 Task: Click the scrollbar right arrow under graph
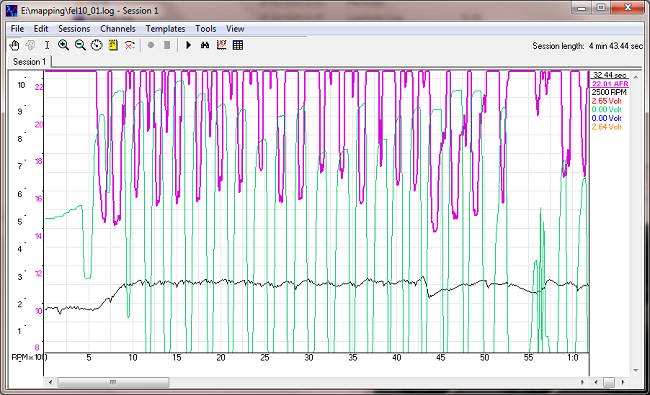pos(582,382)
